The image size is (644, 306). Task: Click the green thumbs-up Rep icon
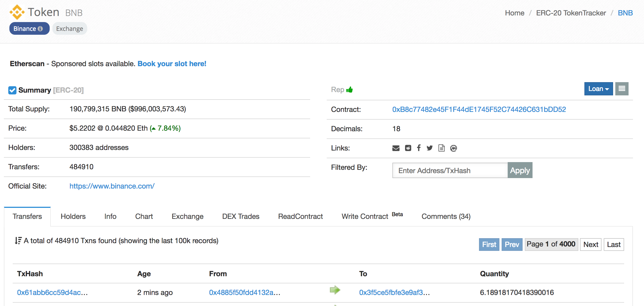click(x=350, y=90)
